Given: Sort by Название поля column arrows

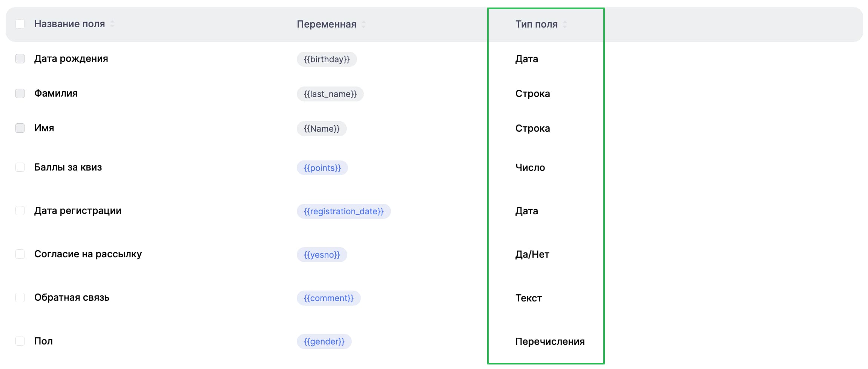Looking at the screenshot, I should pyautogui.click(x=112, y=24).
